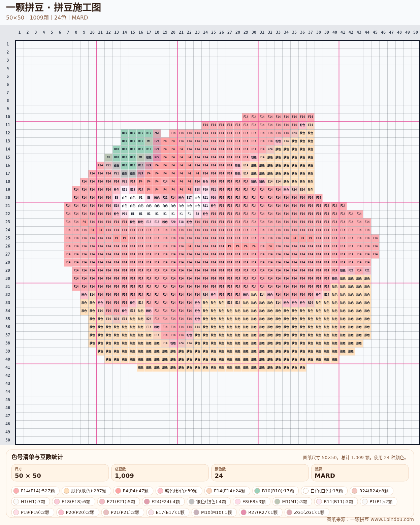Image resolution: width=420 pixels, height=525 pixels.
Task: Click row label number 1
Action: pyautogui.click(x=8, y=44)
